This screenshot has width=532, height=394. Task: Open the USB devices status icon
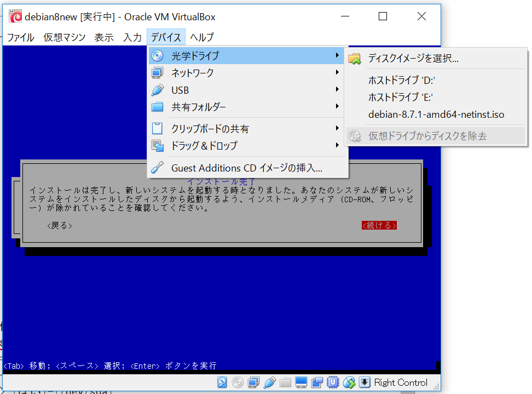coord(269,382)
